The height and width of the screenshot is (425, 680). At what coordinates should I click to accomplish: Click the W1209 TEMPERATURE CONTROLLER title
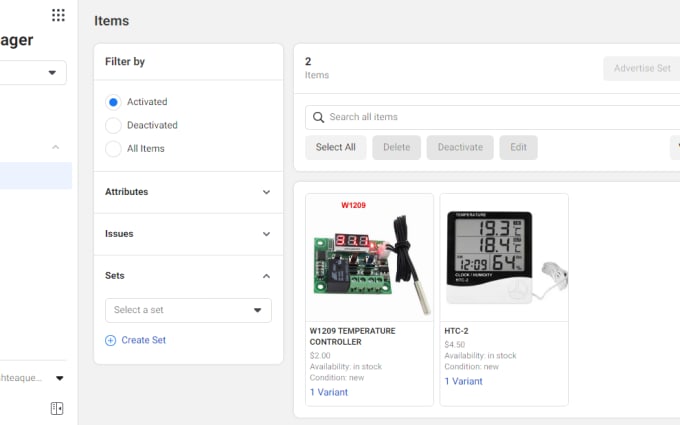353,337
